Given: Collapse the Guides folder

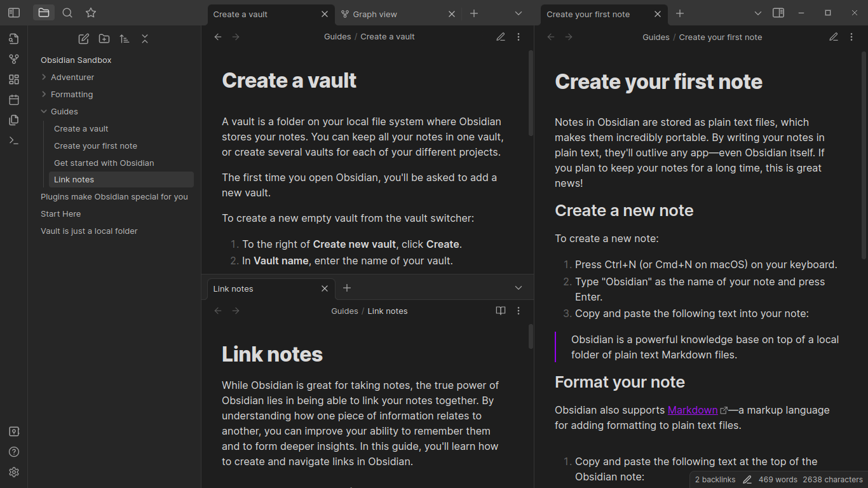Looking at the screenshot, I should click(64, 111).
